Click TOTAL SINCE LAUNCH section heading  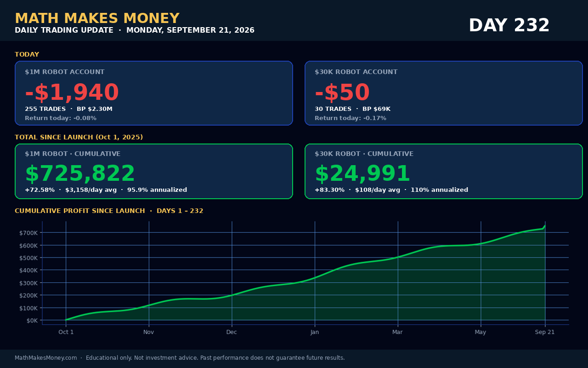pyautogui.click(x=79, y=138)
